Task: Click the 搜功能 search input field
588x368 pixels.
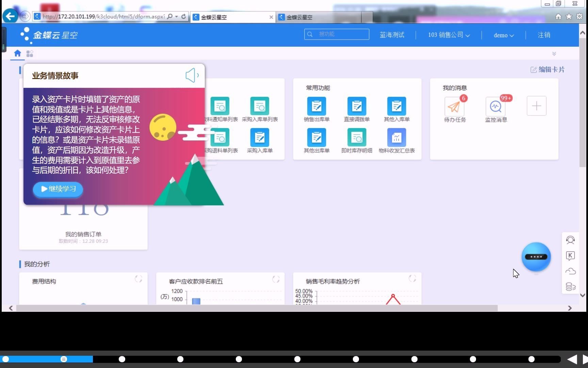Action: coord(337,34)
